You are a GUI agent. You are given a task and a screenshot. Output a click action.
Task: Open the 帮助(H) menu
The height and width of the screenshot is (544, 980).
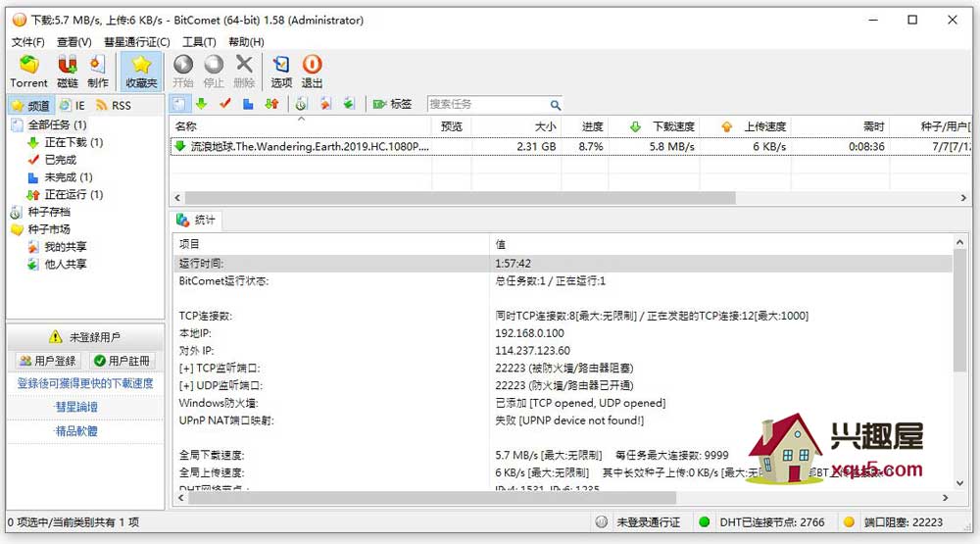[x=246, y=42]
